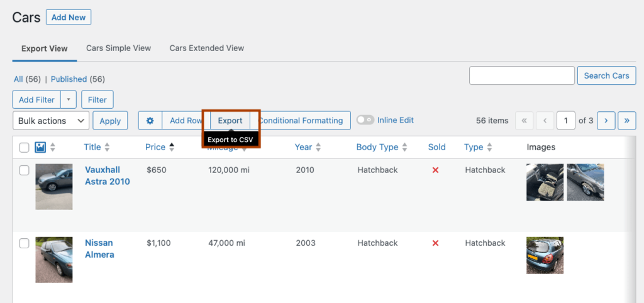Sort by Type column arrows
The height and width of the screenshot is (303, 644).
point(489,147)
